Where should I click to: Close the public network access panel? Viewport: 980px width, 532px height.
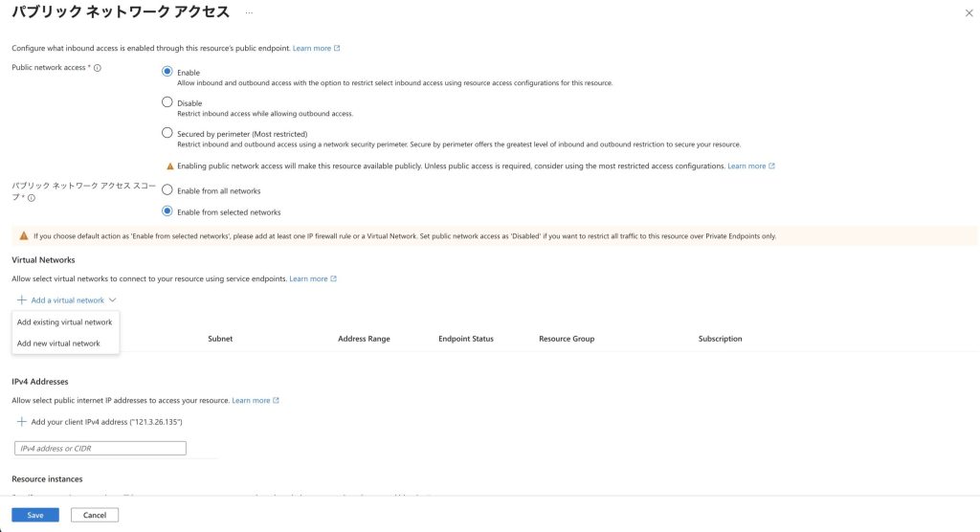tap(969, 12)
